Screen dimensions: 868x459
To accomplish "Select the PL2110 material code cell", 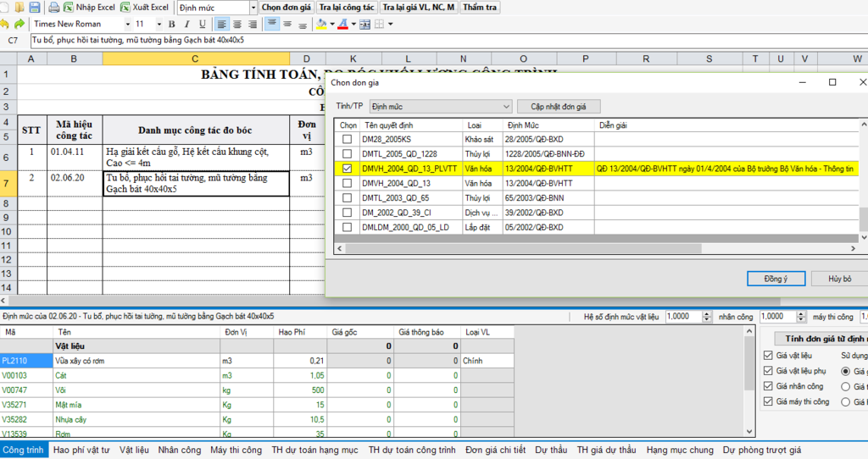I will [x=26, y=361].
